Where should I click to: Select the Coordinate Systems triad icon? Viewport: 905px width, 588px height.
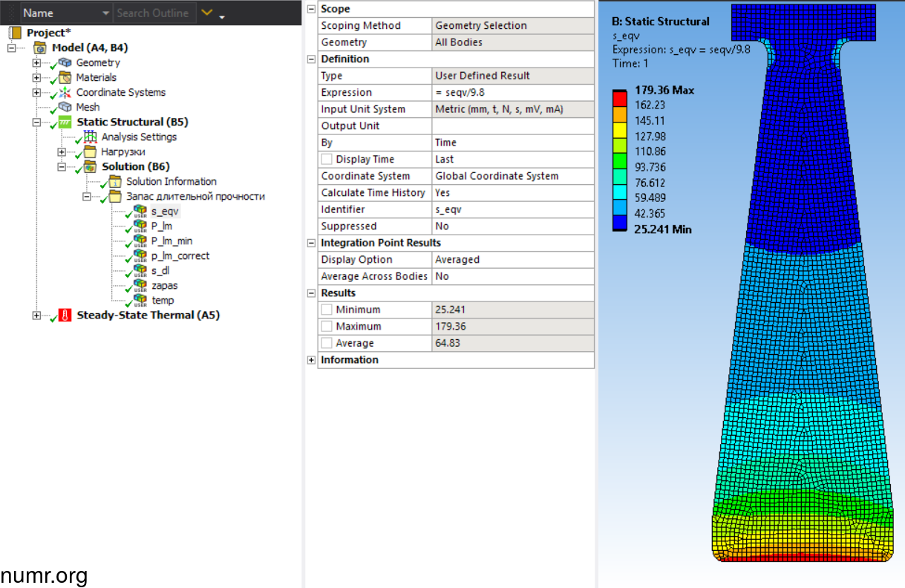click(x=65, y=93)
